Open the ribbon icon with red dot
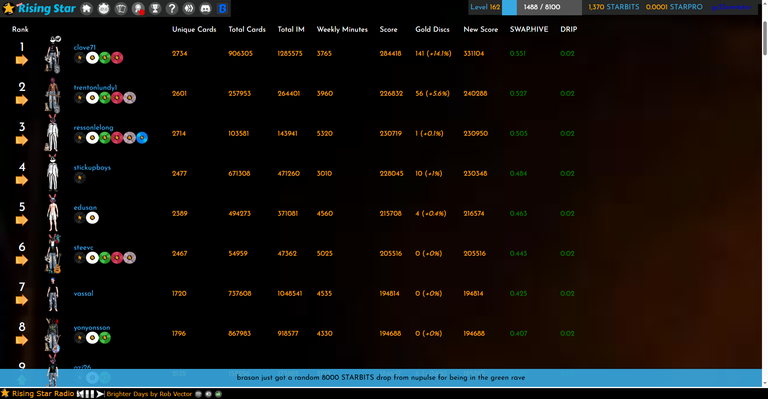Viewport: 768px width, 399px height. pos(138,8)
